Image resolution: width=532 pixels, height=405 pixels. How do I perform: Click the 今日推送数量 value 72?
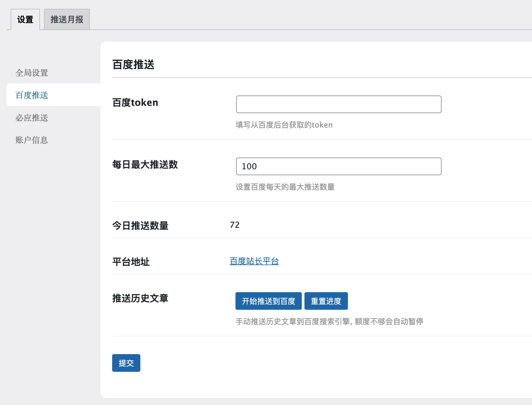(x=235, y=225)
